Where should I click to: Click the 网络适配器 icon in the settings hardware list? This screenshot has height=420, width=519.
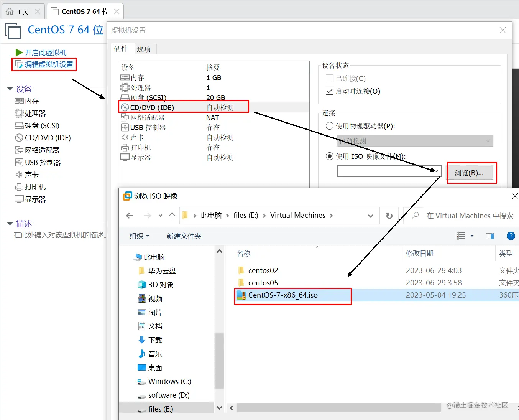click(x=125, y=117)
